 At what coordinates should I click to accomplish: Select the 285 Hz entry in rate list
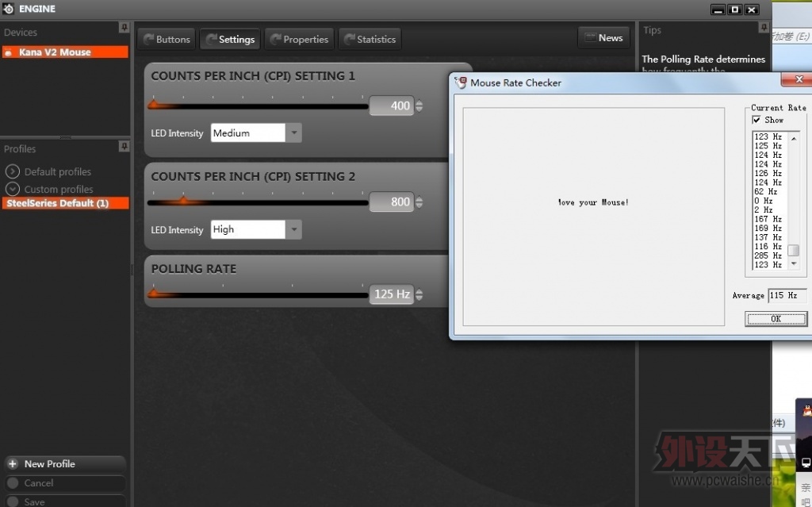768,255
